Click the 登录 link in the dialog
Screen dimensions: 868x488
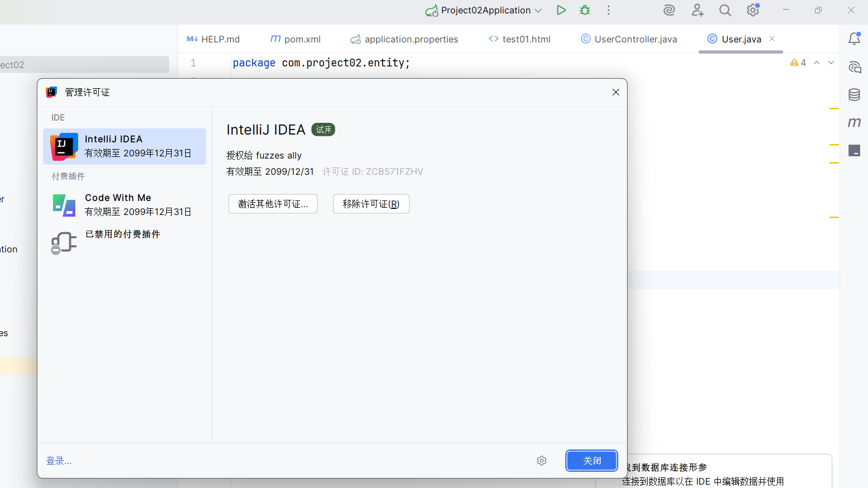click(59, 461)
